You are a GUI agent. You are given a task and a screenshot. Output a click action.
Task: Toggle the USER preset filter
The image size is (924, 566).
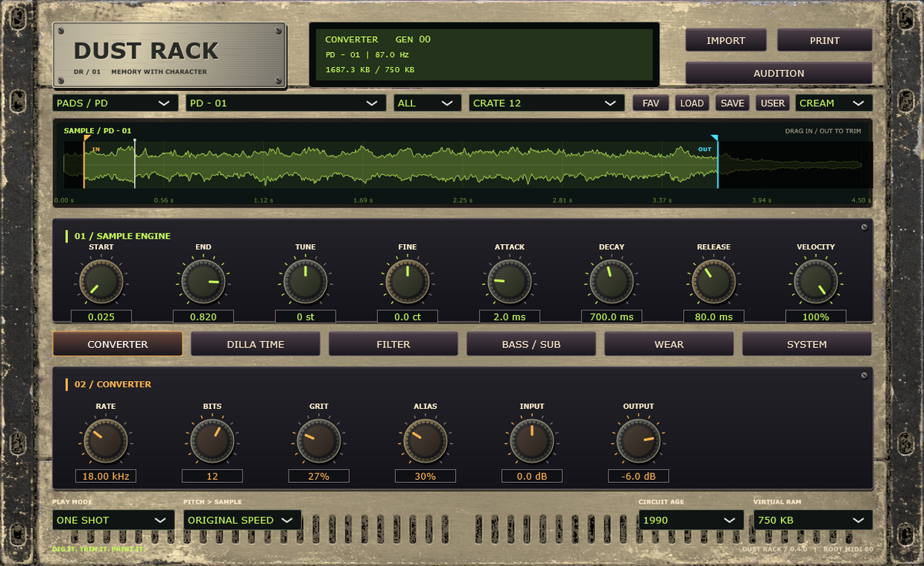point(772,103)
